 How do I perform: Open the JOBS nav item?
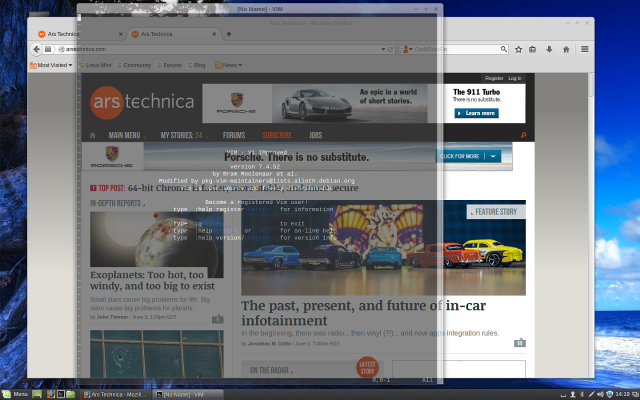tap(316, 135)
